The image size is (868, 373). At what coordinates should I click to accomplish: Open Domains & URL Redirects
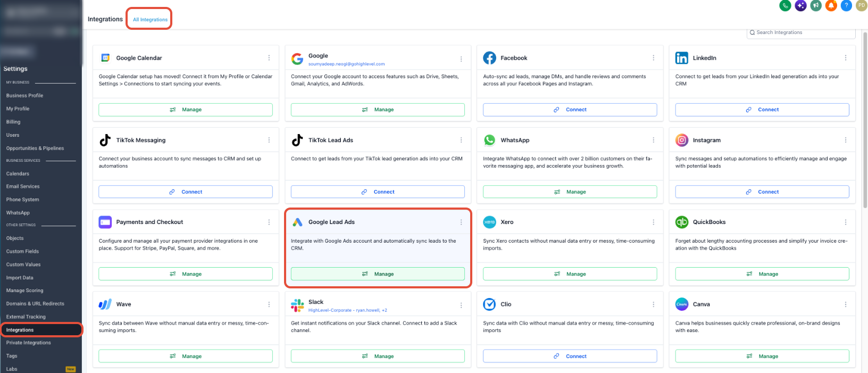35,304
